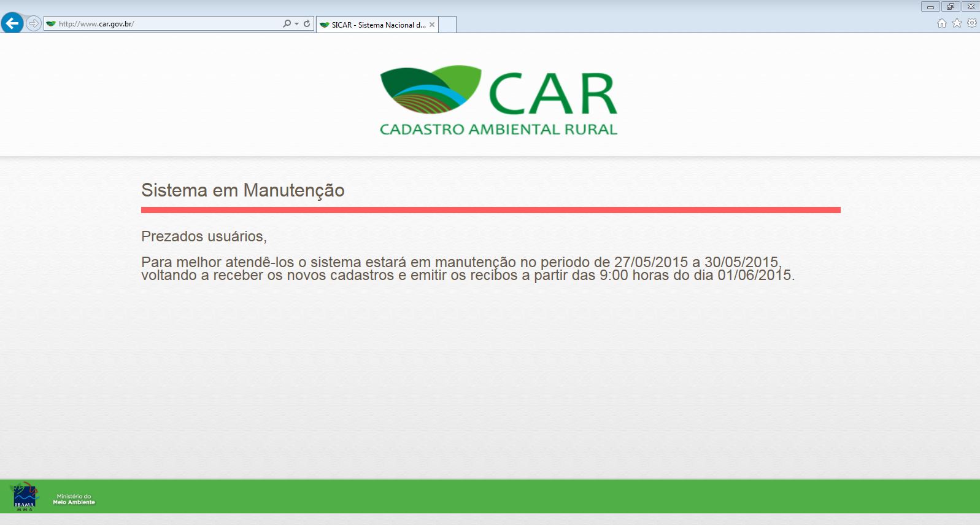Click the Prezados usuários greeting text

point(204,236)
